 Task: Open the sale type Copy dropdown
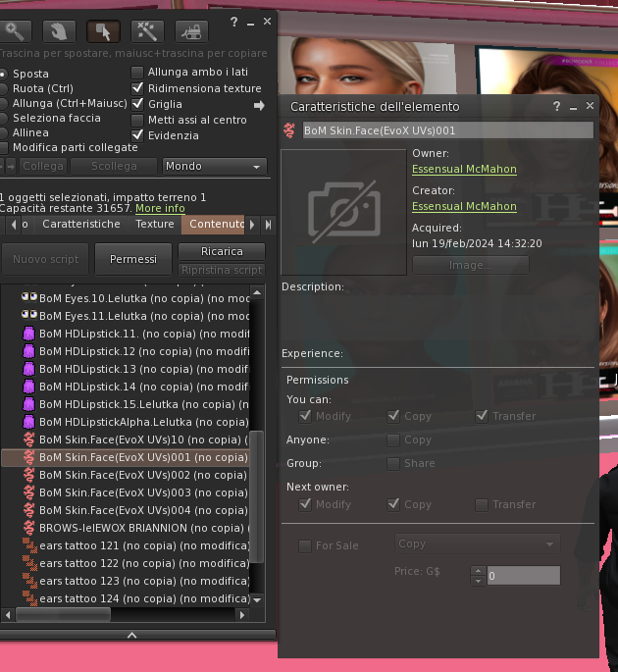click(477, 543)
